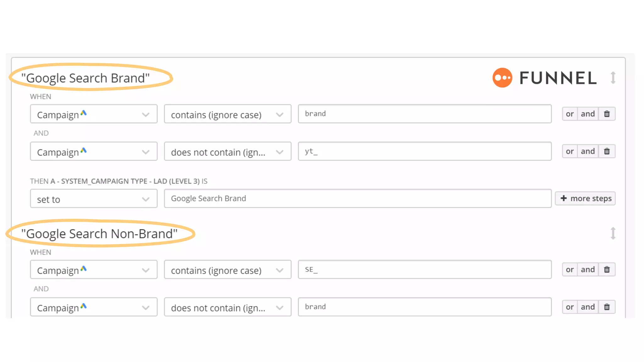
Task: Expand the 'does not contain' operator for yt_
Action: (x=227, y=151)
